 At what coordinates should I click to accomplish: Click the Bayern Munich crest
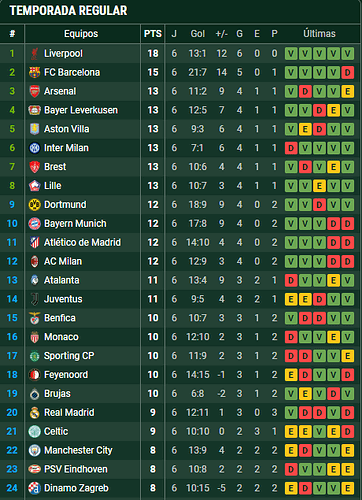pyautogui.click(x=34, y=224)
